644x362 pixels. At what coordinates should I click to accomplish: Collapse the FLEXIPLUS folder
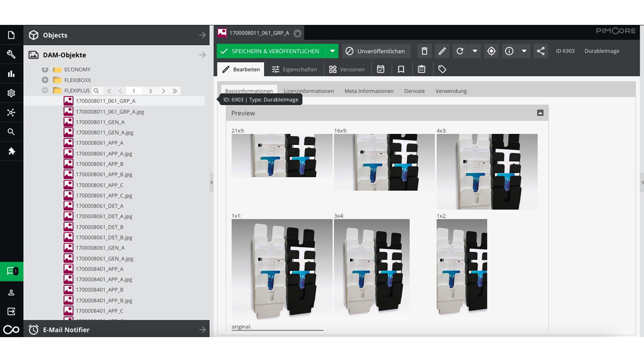45,90
